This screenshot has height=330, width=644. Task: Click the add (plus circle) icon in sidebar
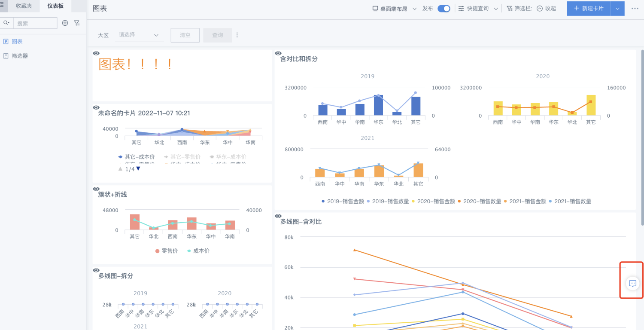65,23
